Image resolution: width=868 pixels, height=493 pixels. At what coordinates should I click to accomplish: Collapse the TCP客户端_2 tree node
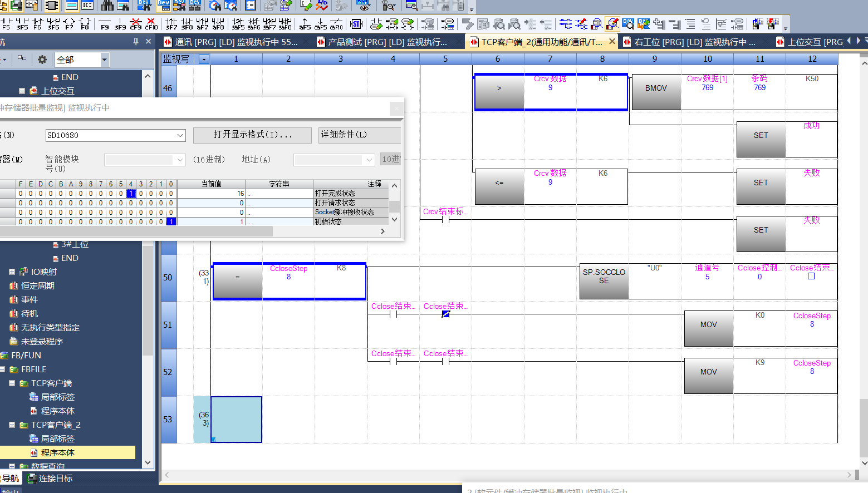[12, 425]
